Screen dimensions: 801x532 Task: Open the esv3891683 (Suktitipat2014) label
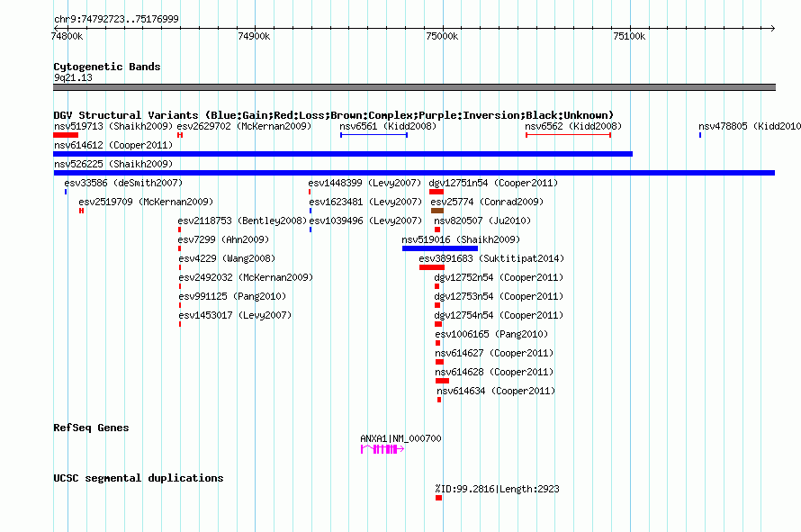491,258
